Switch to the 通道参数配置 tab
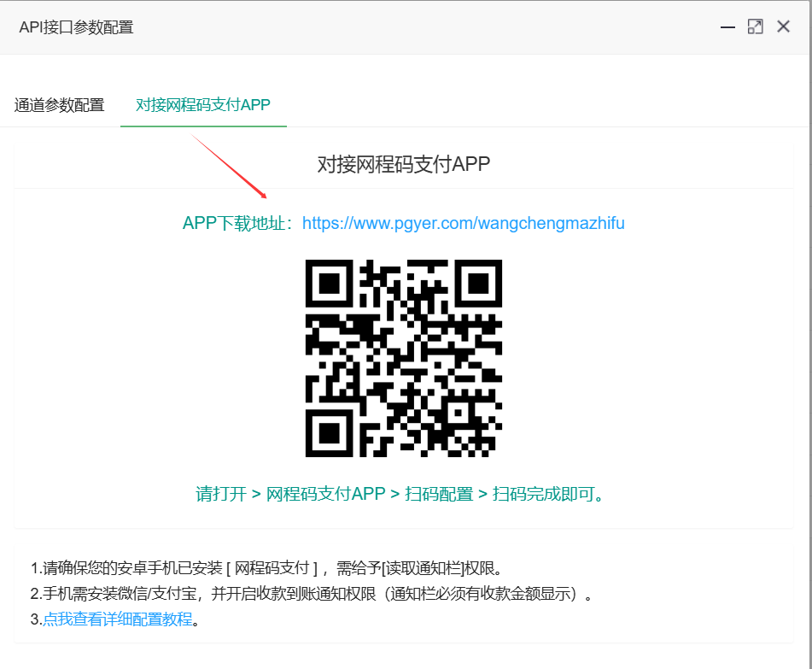Image resolution: width=812 pixels, height=669 pixels. click(x=60, y=105)
